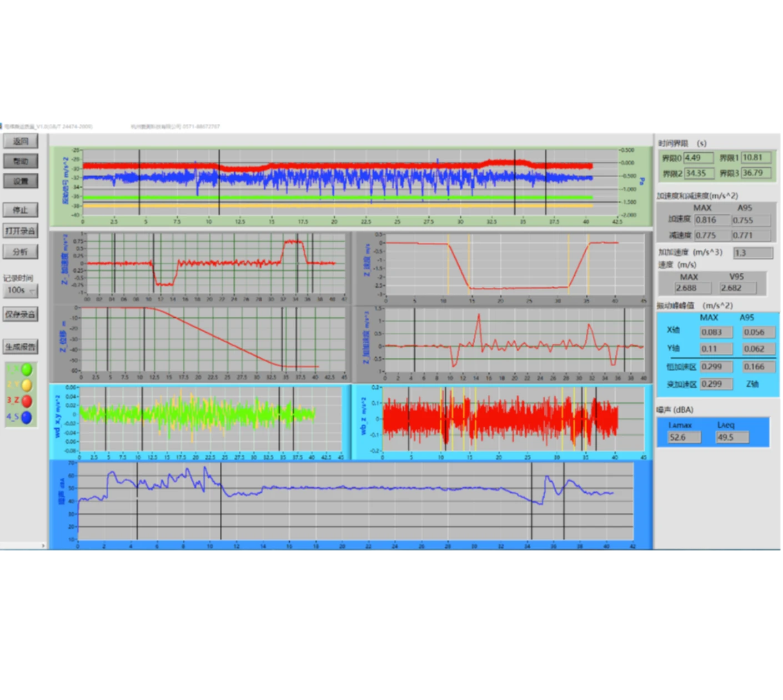Screen dimensions: 783x700
Task: Click the 加加速度 value field showing 1.3
Action: point(752,253)
